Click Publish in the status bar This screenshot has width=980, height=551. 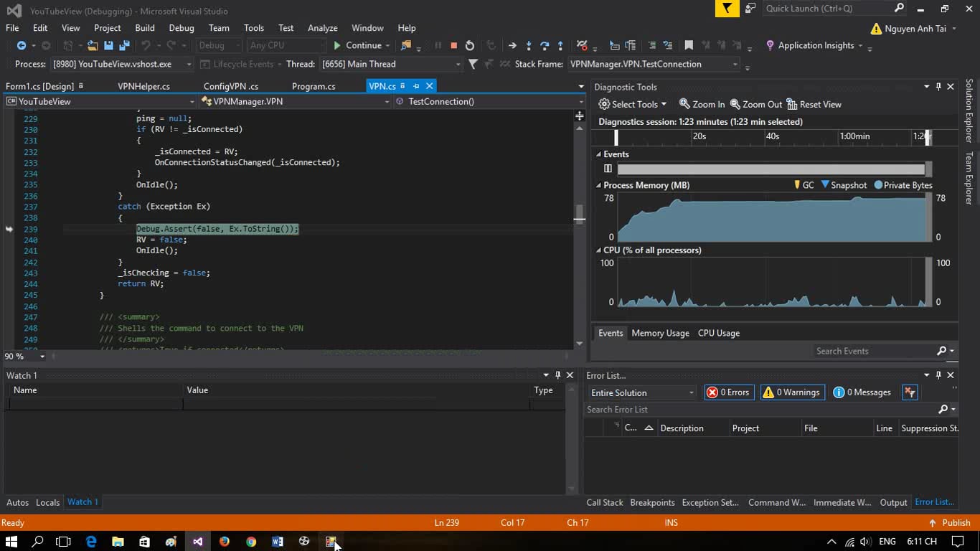point(949,522)
